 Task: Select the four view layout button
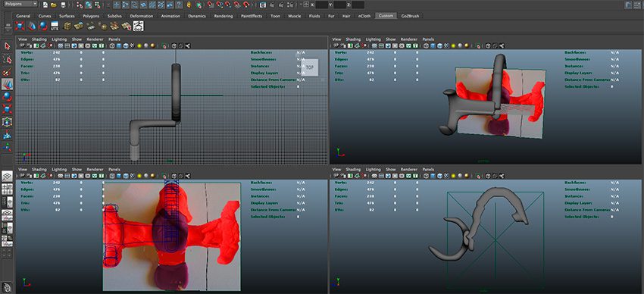click(7, 189)
